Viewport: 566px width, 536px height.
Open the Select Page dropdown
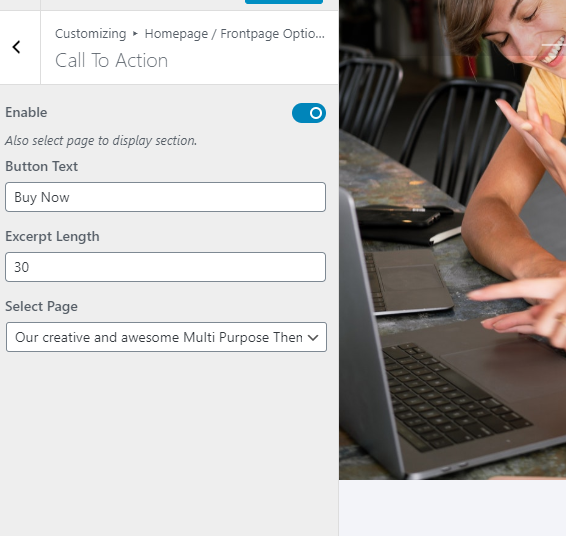click(166, 337)
